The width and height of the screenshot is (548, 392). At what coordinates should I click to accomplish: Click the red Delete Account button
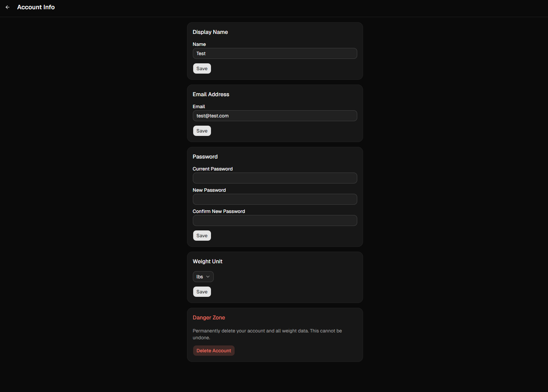pyautogui.click(x=214, y=351)
